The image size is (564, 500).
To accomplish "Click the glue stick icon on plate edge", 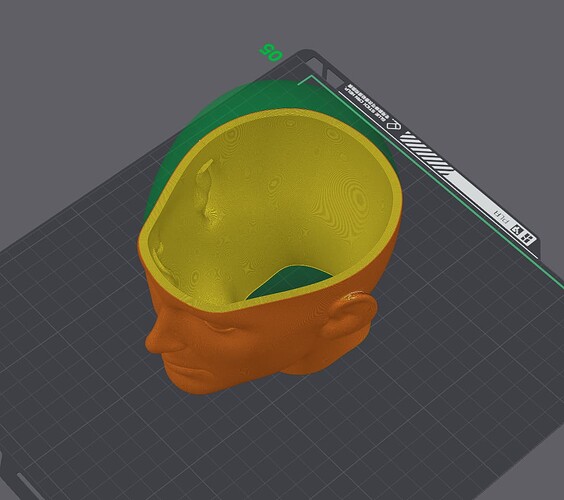I will click(x=393, y=125).
